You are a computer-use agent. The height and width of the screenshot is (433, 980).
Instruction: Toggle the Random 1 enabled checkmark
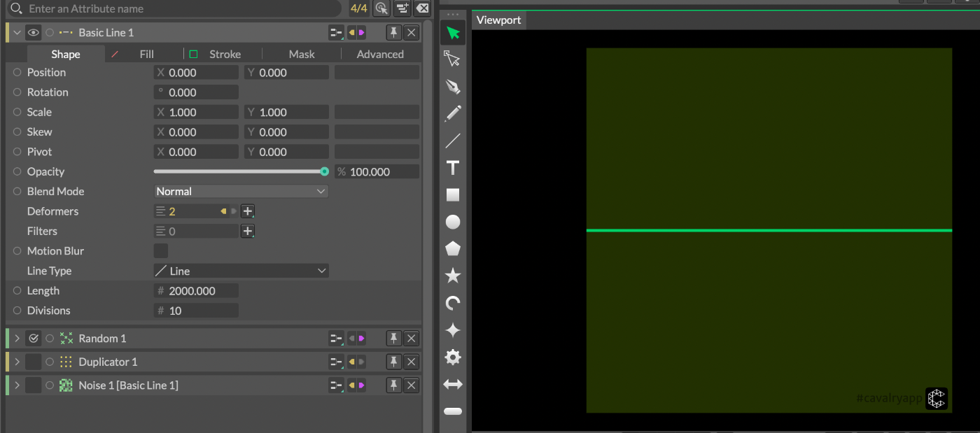coord(33,339)
